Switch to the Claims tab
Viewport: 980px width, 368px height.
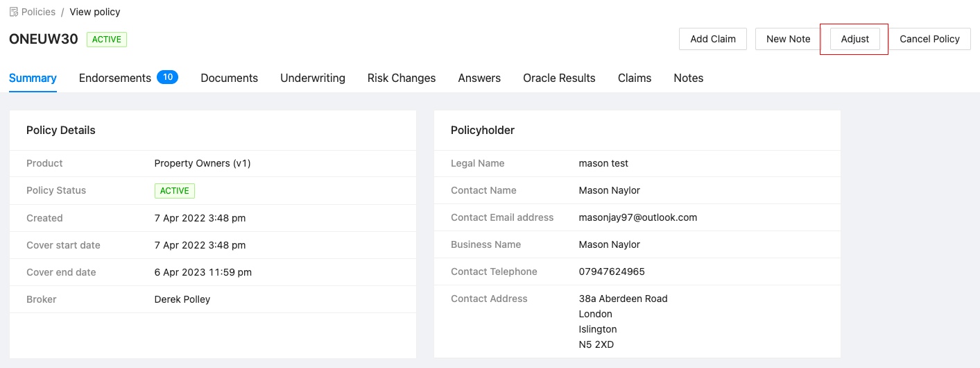pos(635,78)
